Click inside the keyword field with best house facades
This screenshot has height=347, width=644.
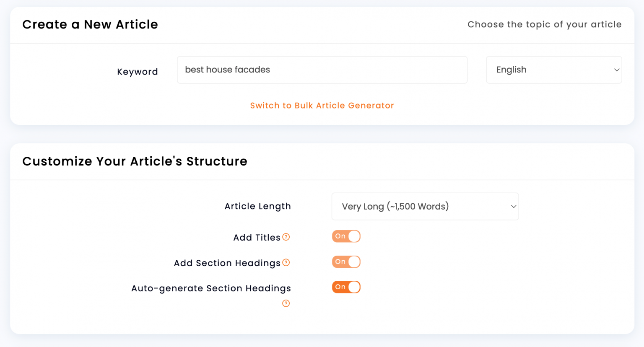(x=322, y=70)
